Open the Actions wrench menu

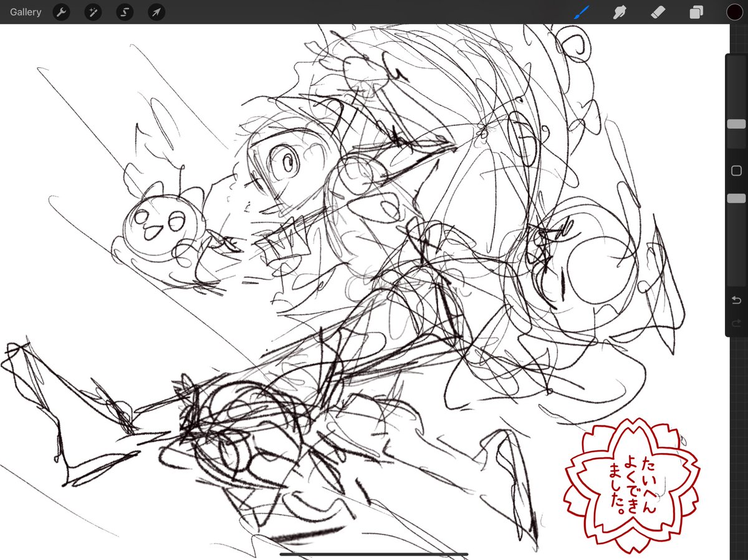61,12
